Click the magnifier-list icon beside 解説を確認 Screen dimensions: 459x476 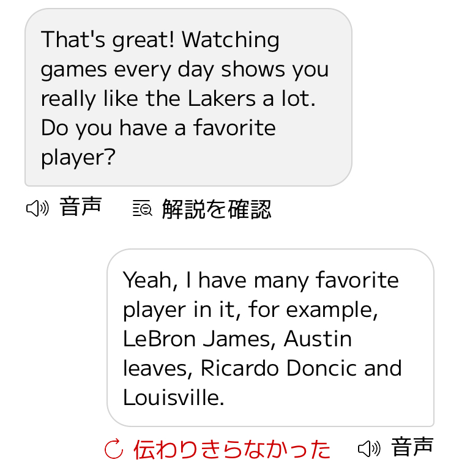click(x=143, y=209)
